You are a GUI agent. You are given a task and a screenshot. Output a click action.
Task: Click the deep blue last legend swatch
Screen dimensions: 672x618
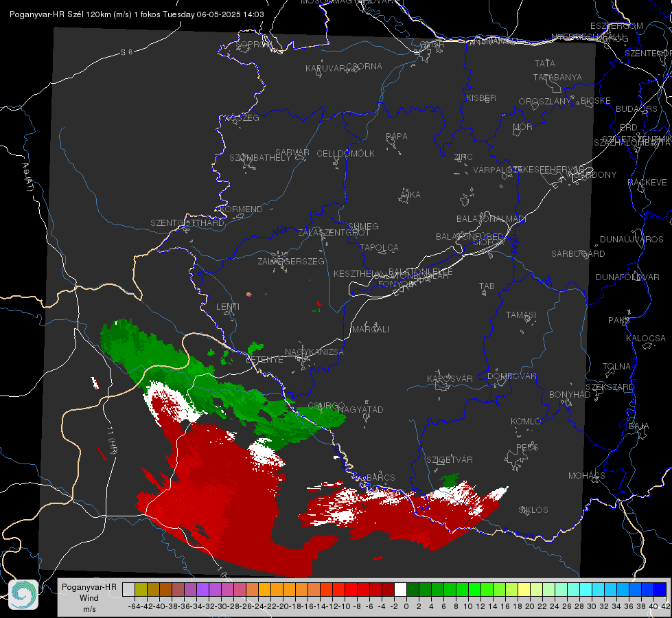click(x=660, y=589)
